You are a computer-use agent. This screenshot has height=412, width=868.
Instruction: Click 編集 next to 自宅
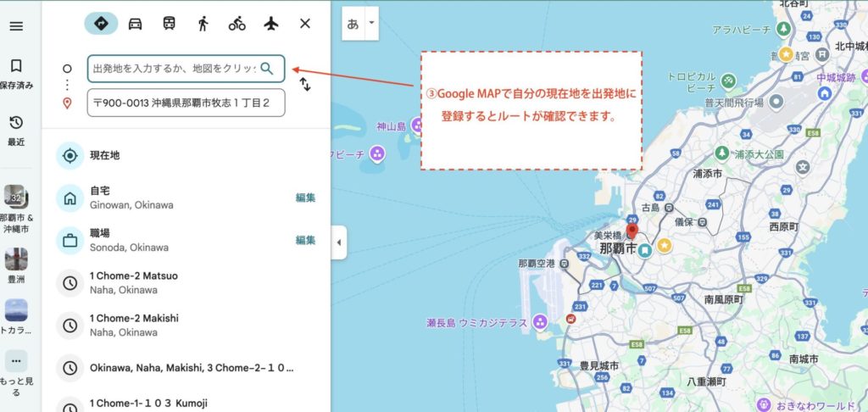tap(305, 198)
